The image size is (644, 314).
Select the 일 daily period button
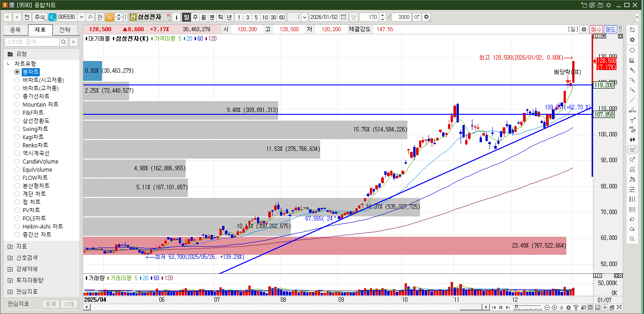(x=187, y=17)
